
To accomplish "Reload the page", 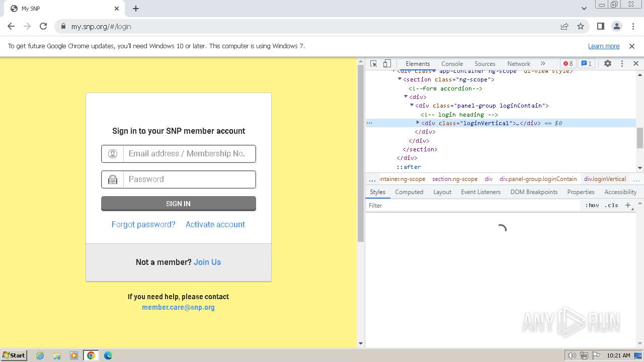I will click(43, 27).
